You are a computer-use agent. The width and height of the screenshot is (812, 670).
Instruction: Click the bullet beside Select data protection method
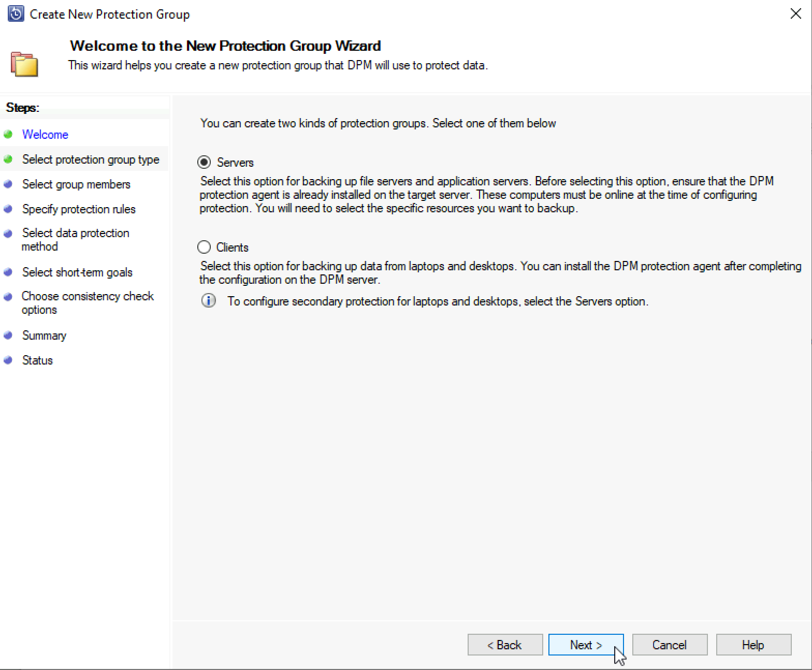8,234
